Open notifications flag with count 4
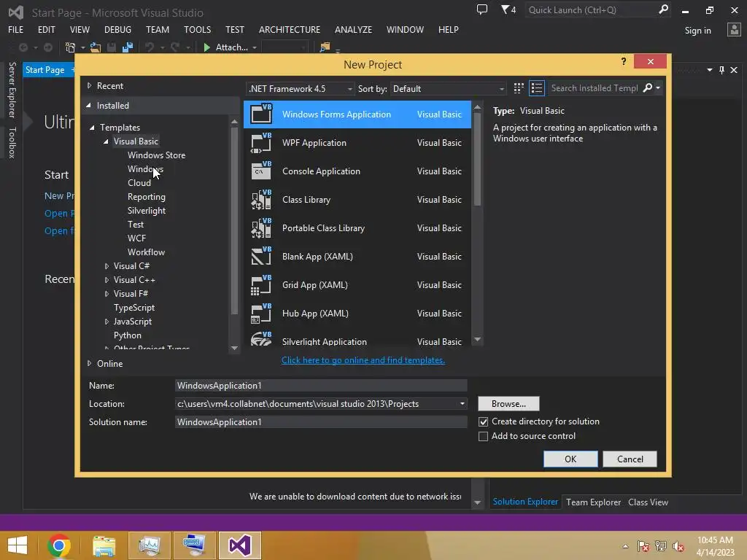This screenshot has height=560, width=747. click(x=508, y=9)
